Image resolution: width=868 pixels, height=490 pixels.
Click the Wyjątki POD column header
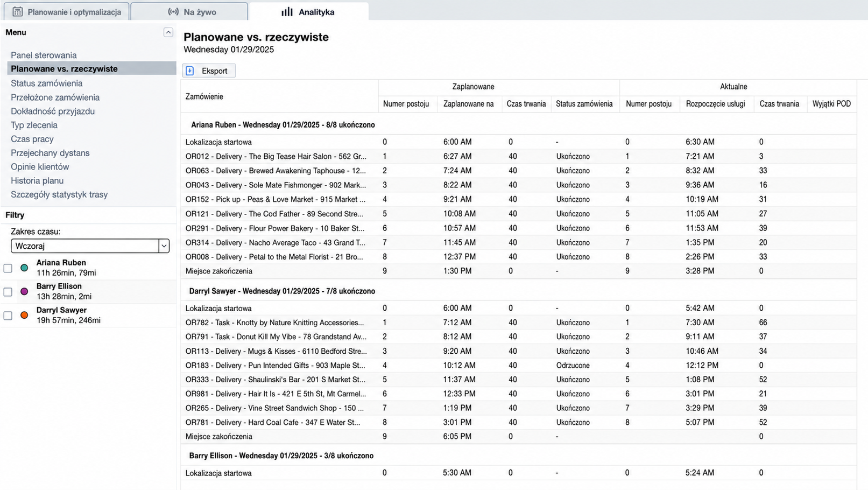tap(831, 104)
